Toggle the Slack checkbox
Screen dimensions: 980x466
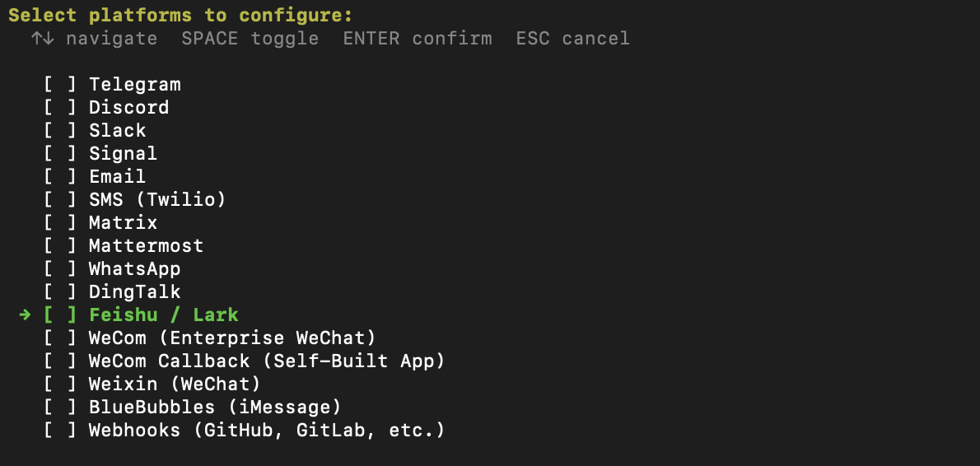click(60, 131)
